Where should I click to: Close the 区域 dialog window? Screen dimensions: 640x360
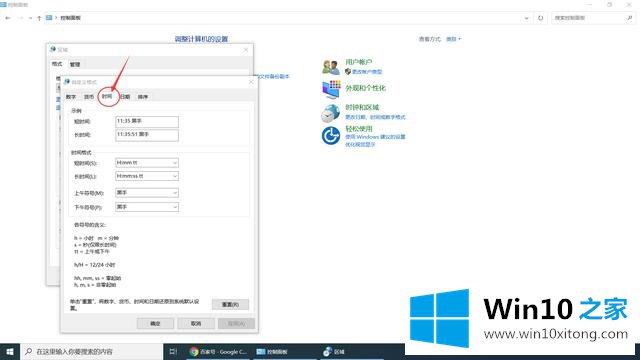246,50
